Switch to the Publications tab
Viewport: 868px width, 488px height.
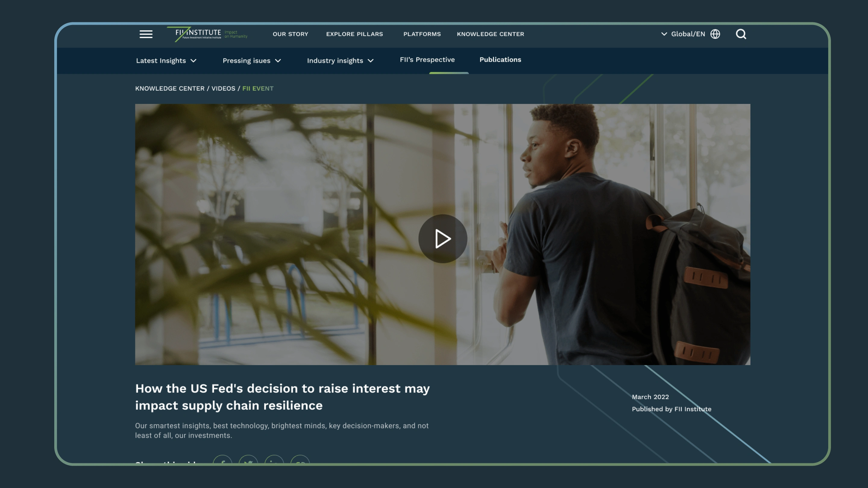coord(500,60)
